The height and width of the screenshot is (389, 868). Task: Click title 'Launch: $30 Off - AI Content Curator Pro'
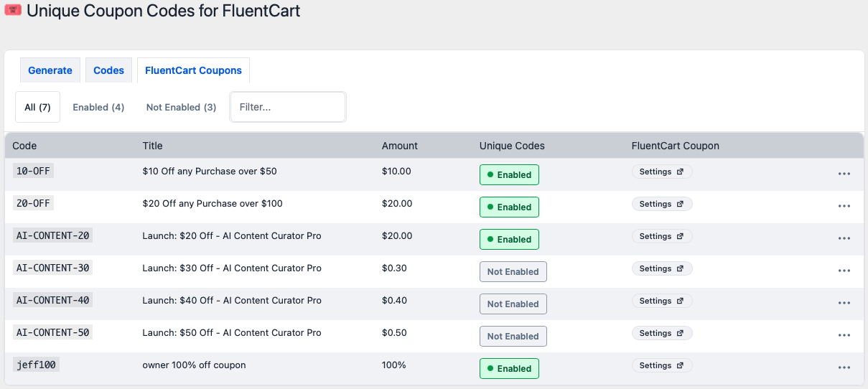point(232,268)
